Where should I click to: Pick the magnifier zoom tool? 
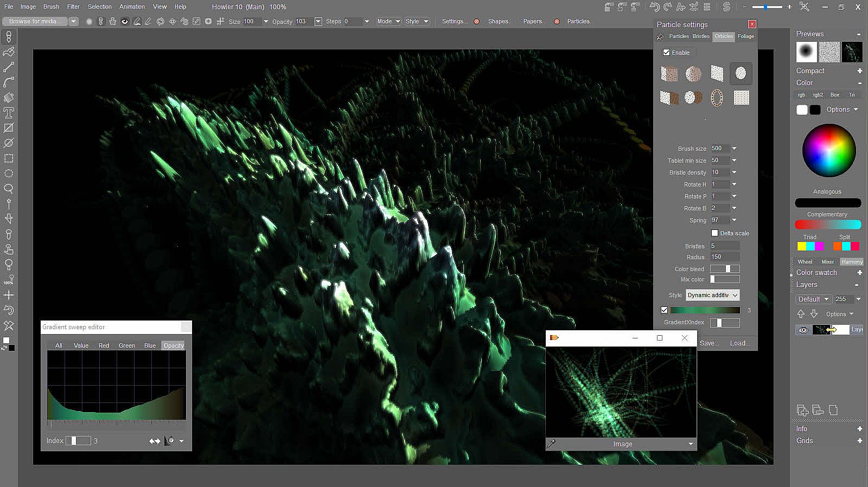(9, 189)
